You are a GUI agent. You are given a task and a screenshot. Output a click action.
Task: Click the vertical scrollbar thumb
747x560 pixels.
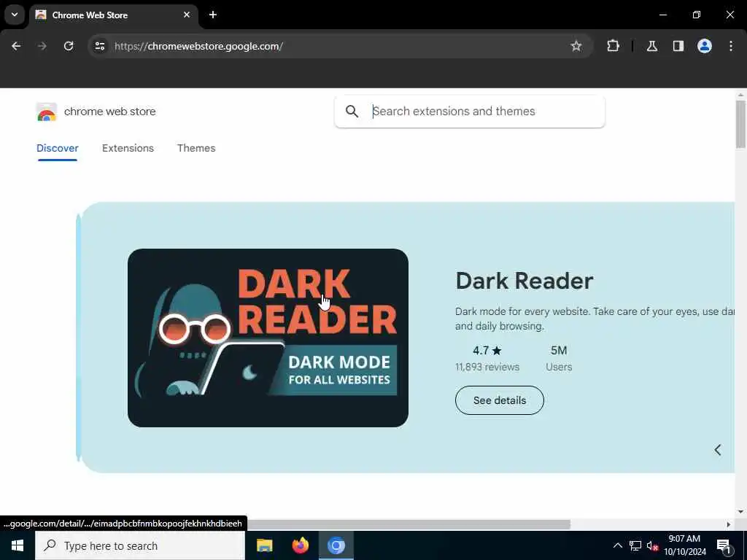(x=740, y=124)
